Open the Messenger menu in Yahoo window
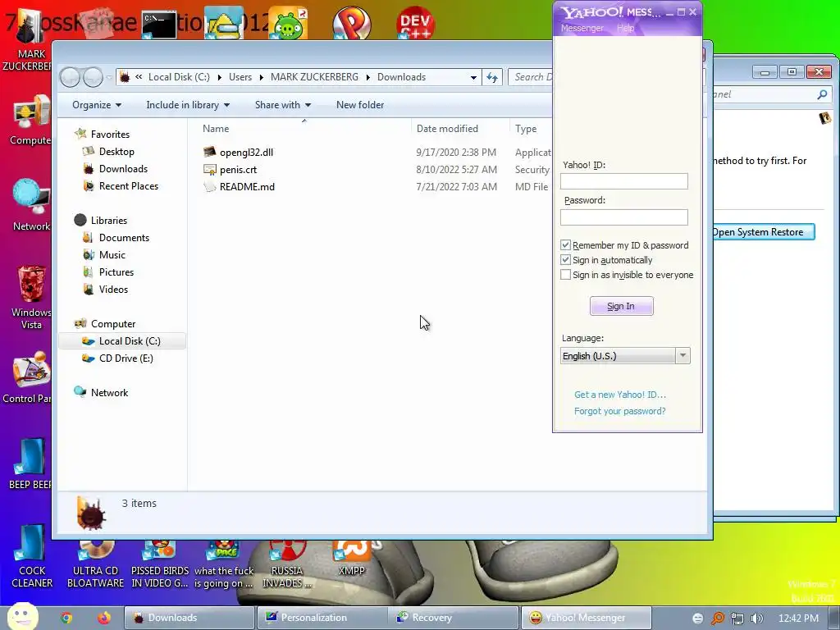The width and height of the screenshot is (840, 630). [582, 28]
